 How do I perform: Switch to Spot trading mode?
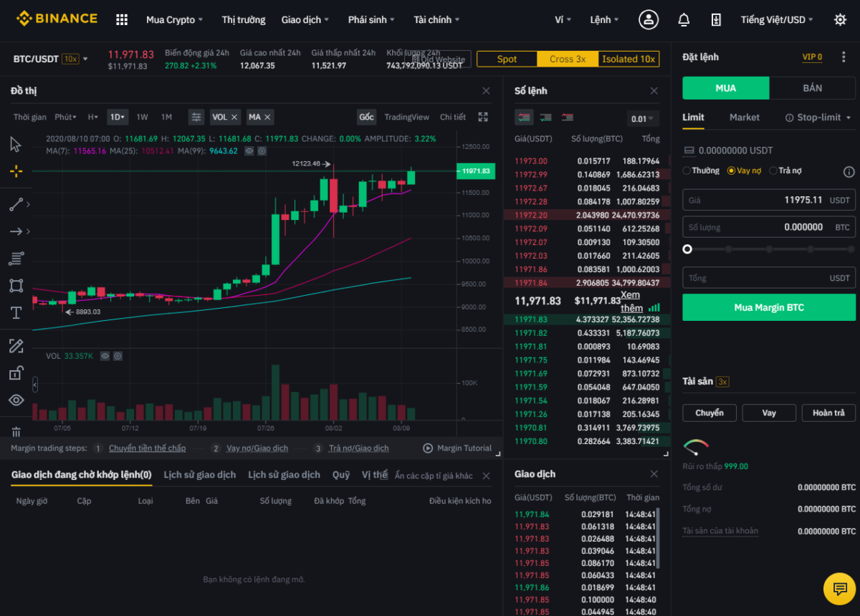[507, 59]
